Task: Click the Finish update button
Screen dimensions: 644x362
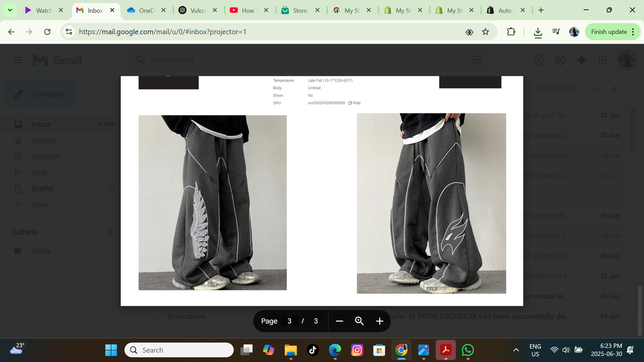Action: pos(608,32)
